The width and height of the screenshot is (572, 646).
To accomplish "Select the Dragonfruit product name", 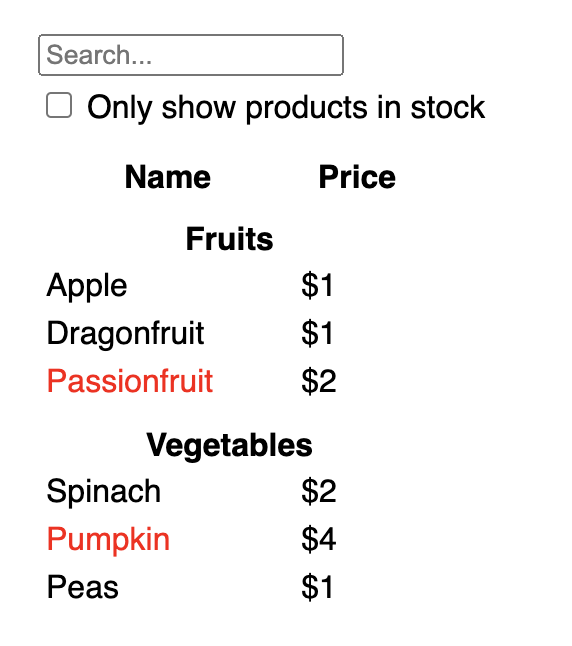I will point(125,333).
